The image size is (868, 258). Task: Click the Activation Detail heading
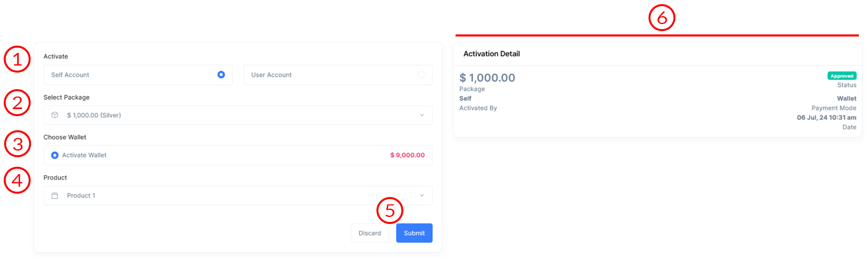492,54
